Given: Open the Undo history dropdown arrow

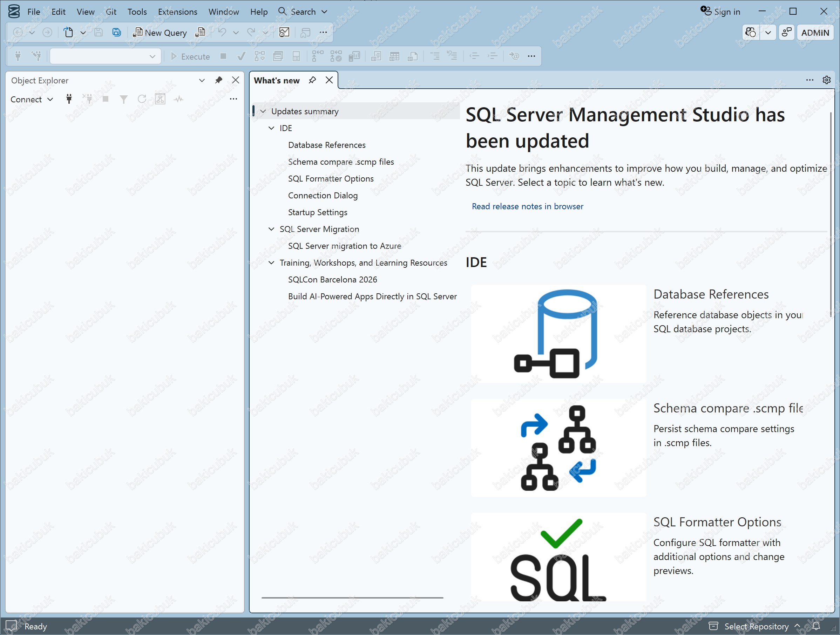Looking at the screenshot, I should [x=236, y=33].
